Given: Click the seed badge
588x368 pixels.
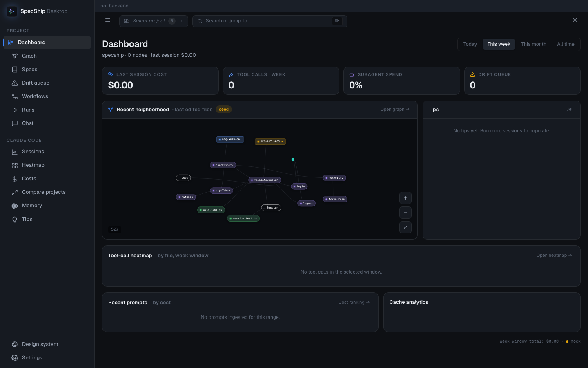Looking at the screenshot, I should pos(224,110).
